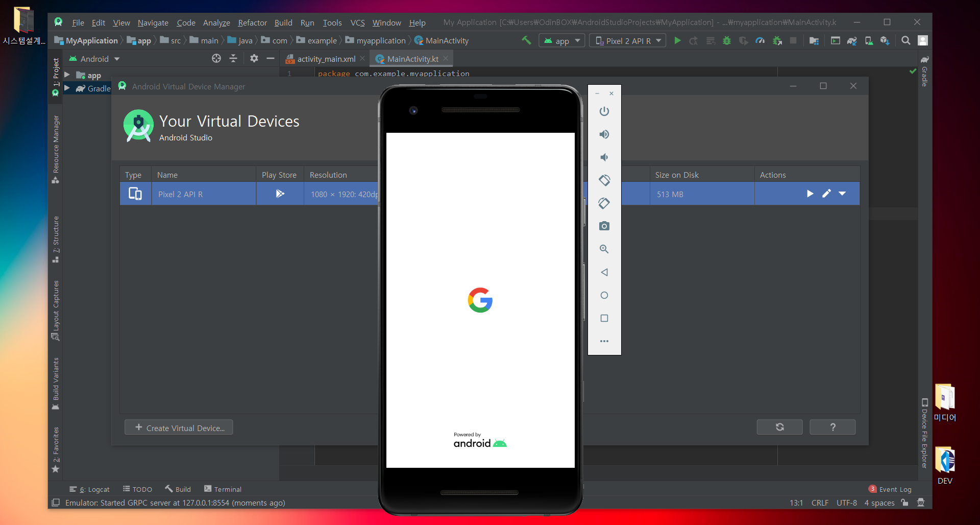Click emulator zoom magnifier icon

604,249
